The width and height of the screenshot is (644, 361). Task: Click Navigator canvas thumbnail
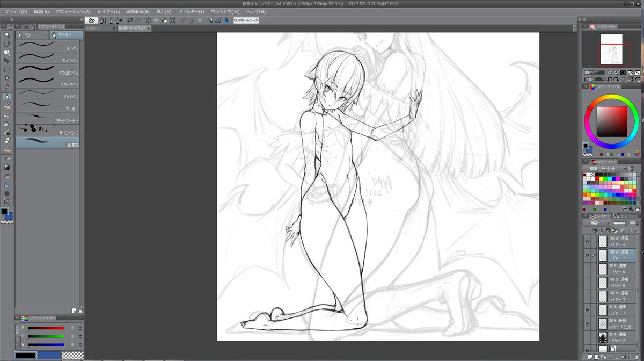pos(612,49)
